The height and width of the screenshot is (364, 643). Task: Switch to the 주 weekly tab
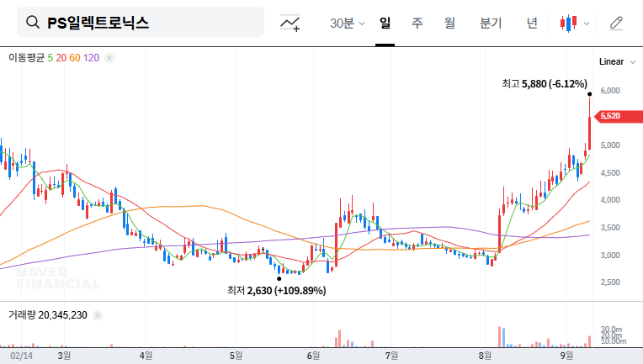click(417, 23)
